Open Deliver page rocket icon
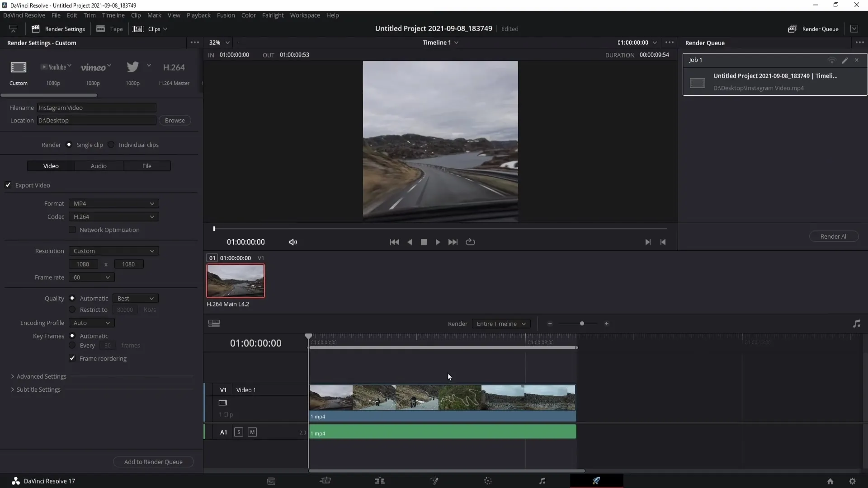The height and width of the screenshot is (488, 868). [x=596, y=481]
